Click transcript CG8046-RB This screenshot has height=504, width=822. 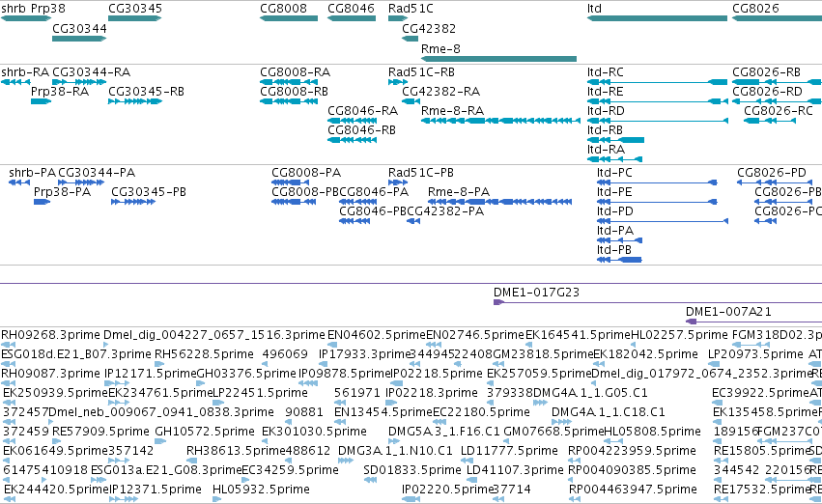tap(353, 140)
